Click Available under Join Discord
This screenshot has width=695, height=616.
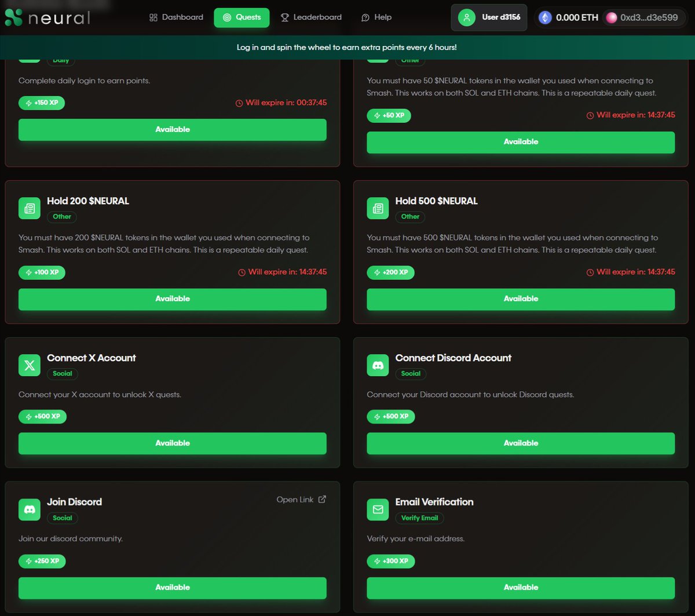click(173, 588)
